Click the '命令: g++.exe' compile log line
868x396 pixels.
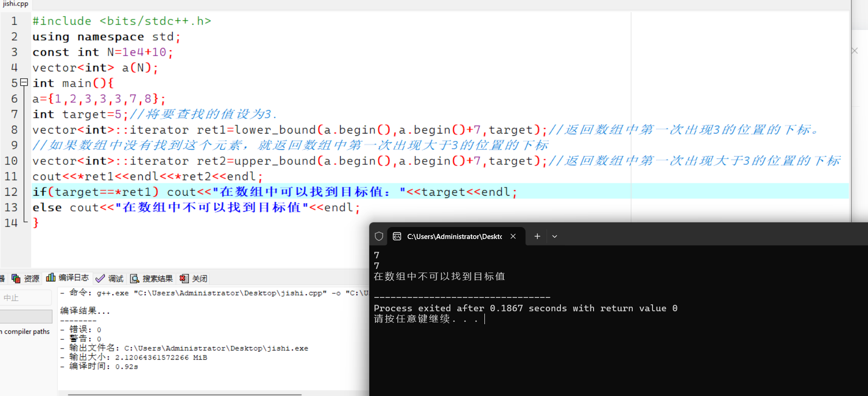pyautogui.click(x=214, y=293)
